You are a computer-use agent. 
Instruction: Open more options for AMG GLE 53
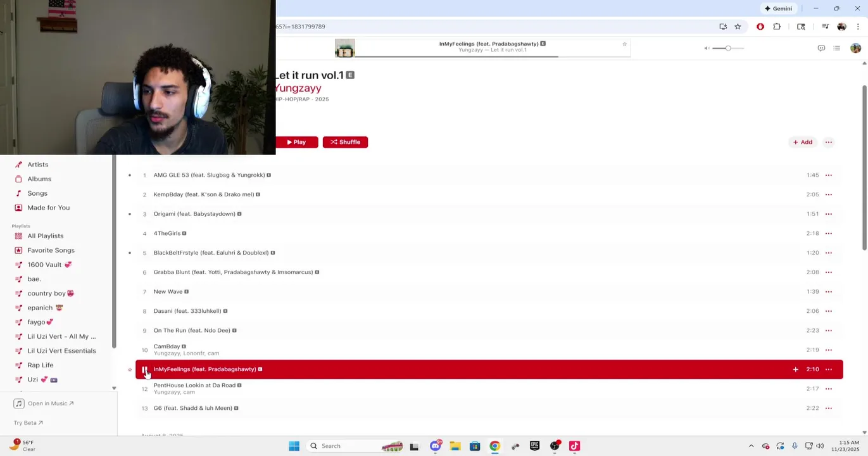coord(828,175)
